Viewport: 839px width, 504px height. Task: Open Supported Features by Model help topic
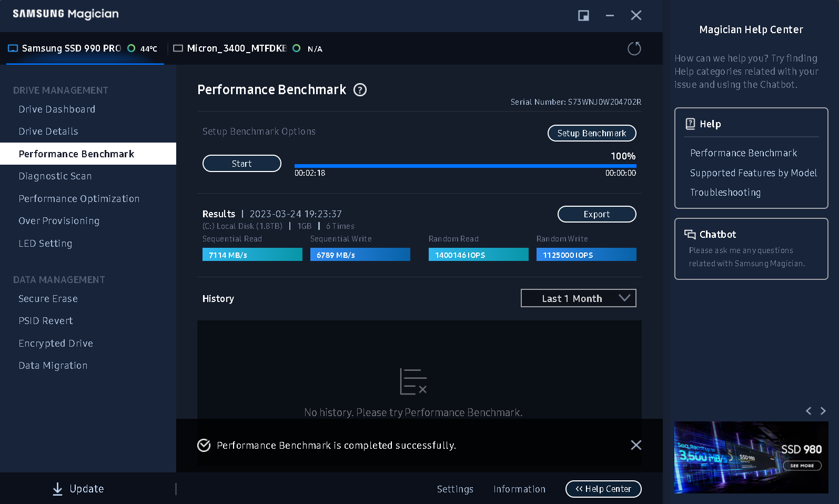click(753, 173)
